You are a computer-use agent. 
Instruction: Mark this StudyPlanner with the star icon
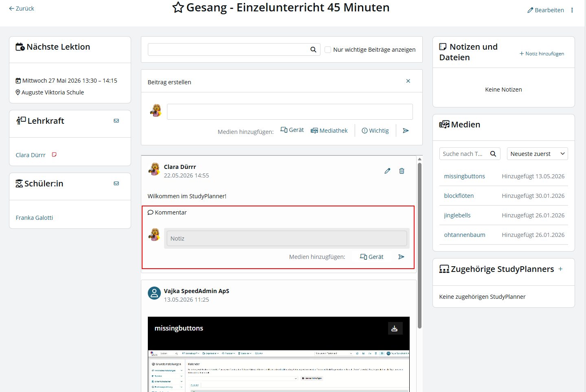click(x=178, y=7)
